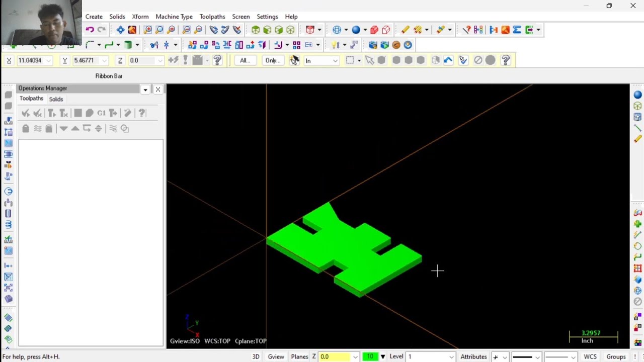This screenshot has height=362, width=644.
Task: Click the red arrow with question mark icon
Action: click(x=466, y=30)
